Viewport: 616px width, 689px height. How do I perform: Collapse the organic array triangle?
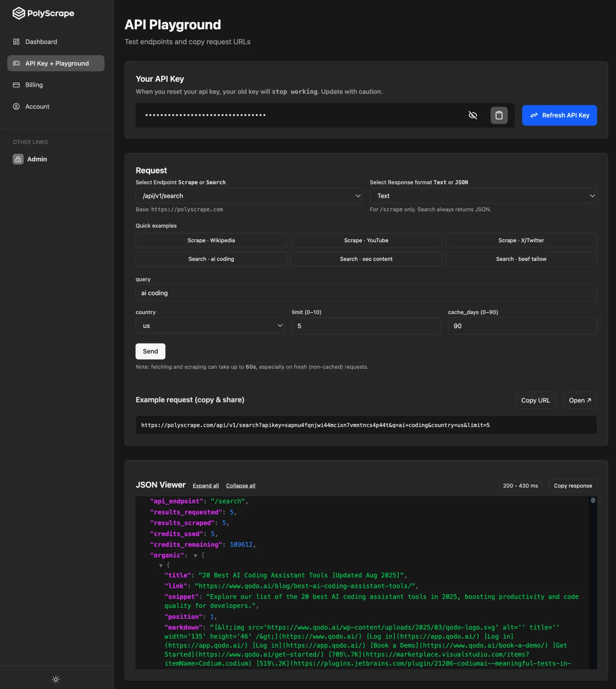point(195,556)
